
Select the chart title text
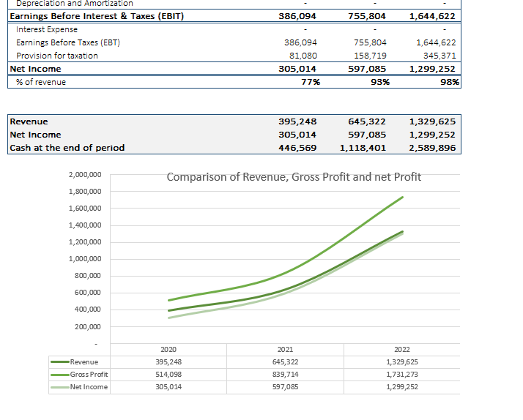294,177
